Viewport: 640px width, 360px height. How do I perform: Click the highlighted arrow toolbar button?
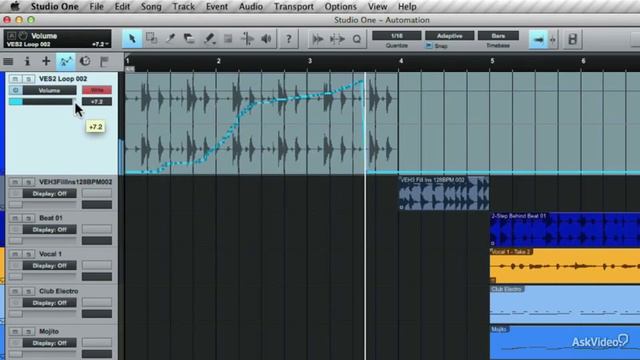pos(538,40)
